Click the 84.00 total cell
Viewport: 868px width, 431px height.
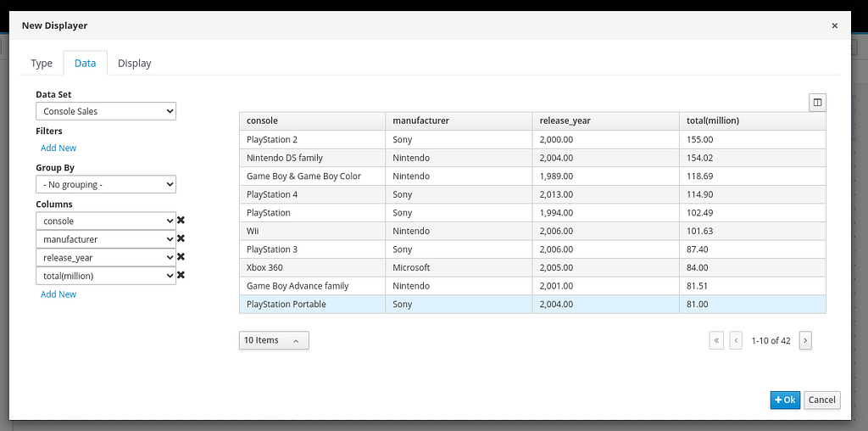753,267
